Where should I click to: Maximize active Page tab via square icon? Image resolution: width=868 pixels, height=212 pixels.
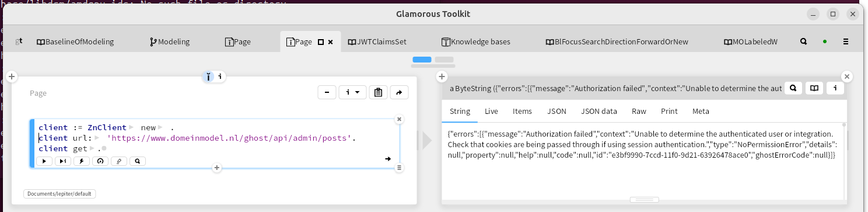click(320, 42)
